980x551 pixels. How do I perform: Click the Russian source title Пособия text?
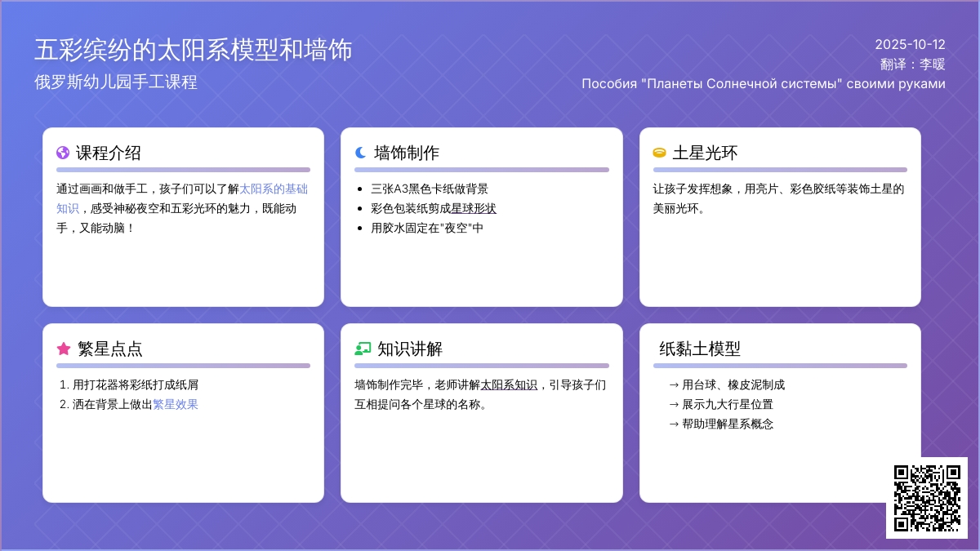(x=764, y=84)
